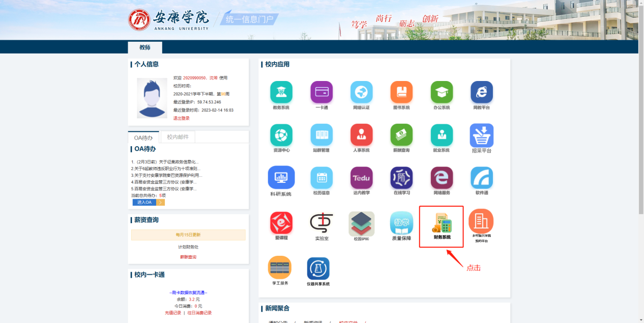Click the 薪酬查询 link under 薪资查询
Viewport: 644px width, 323px height.
[x=188, y=257]
